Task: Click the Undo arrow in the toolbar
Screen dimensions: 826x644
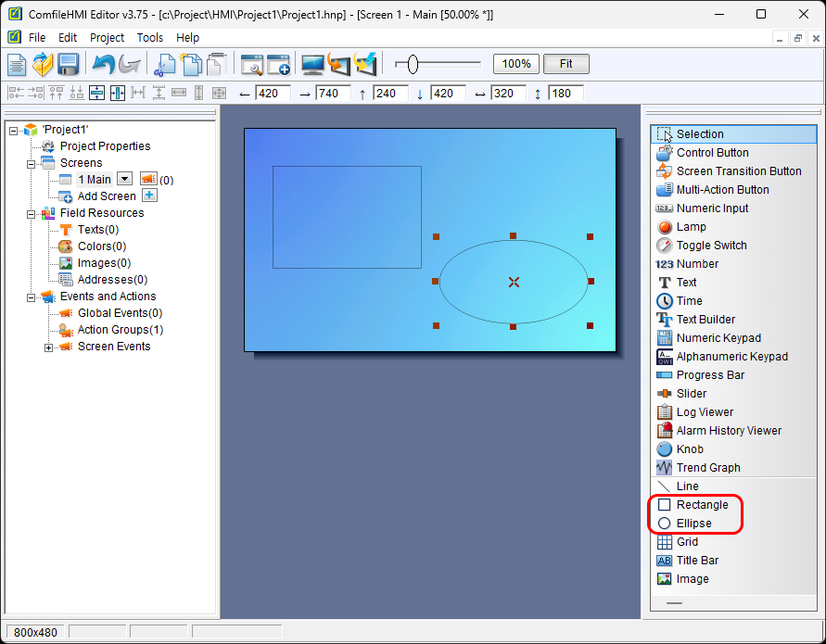Action: 103,64
